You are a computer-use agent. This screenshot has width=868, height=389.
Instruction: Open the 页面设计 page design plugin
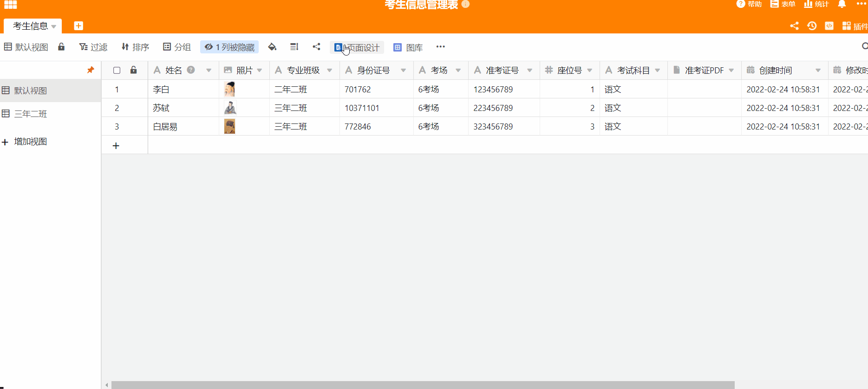[x=357, y=47]
